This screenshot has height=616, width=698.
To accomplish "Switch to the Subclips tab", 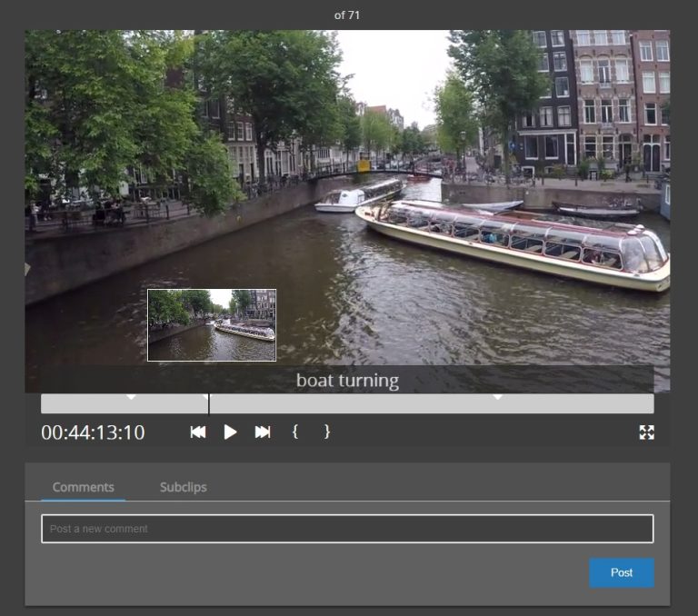I will pos(183,487).
